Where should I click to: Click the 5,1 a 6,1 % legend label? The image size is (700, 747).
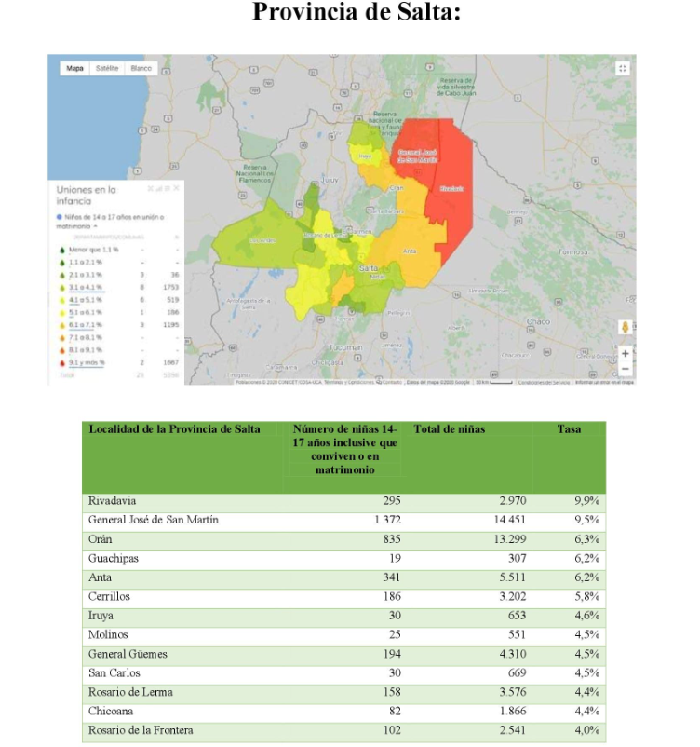86,312
